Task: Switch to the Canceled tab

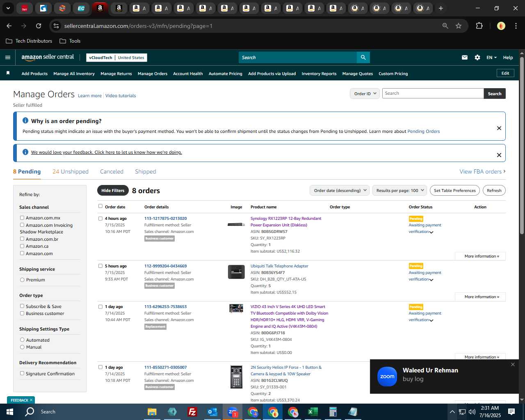Action: pos(112,171)
